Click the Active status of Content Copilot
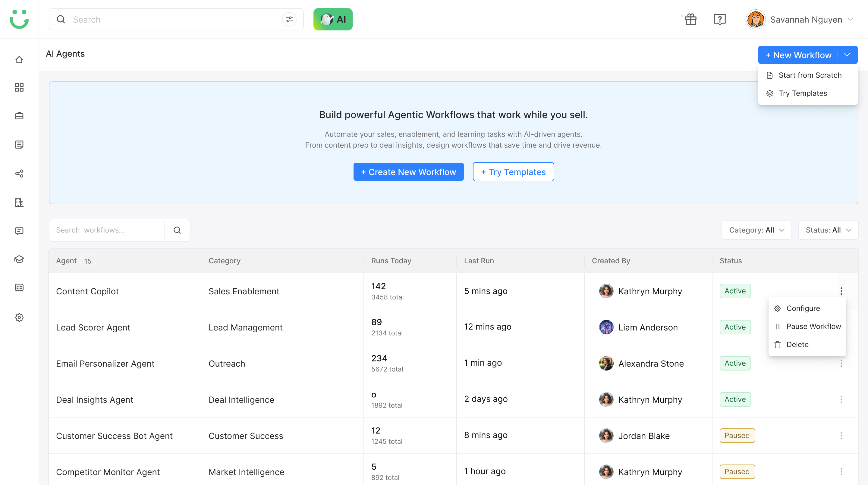 [x=735, y=291]
